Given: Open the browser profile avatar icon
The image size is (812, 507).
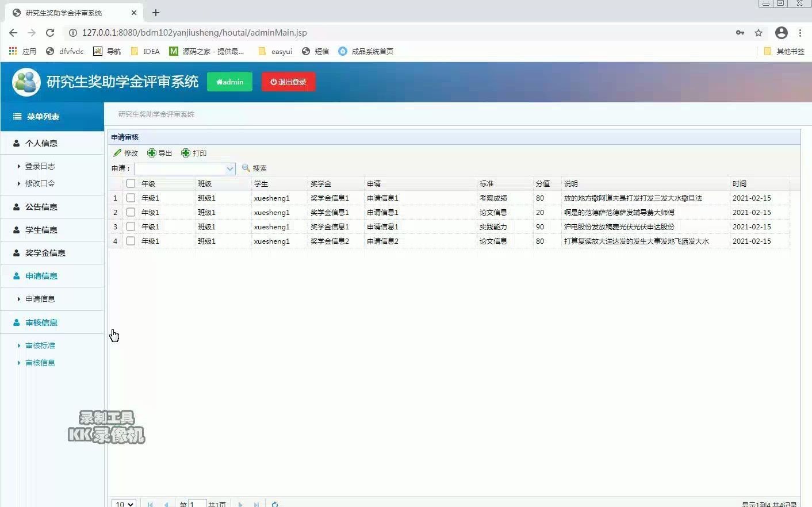Looking at the screenshot, I should pos(781,33).
